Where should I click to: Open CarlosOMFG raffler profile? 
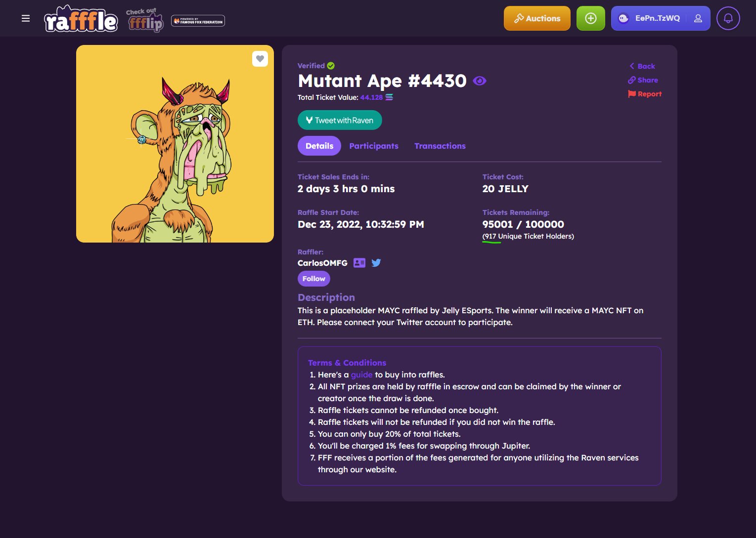[x=322, y=263]
